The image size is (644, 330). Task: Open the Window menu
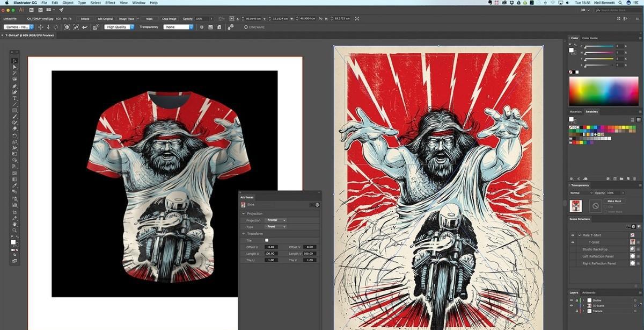click(x=138, y=3)
